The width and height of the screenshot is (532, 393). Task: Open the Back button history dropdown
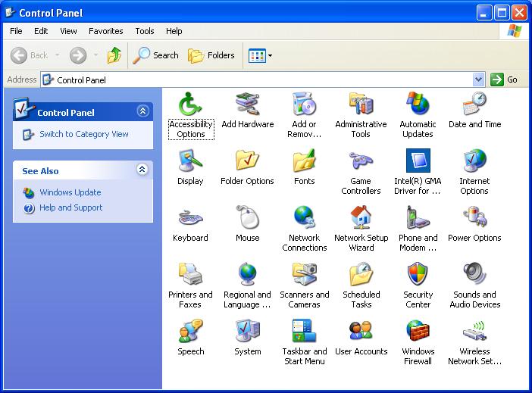57,55
